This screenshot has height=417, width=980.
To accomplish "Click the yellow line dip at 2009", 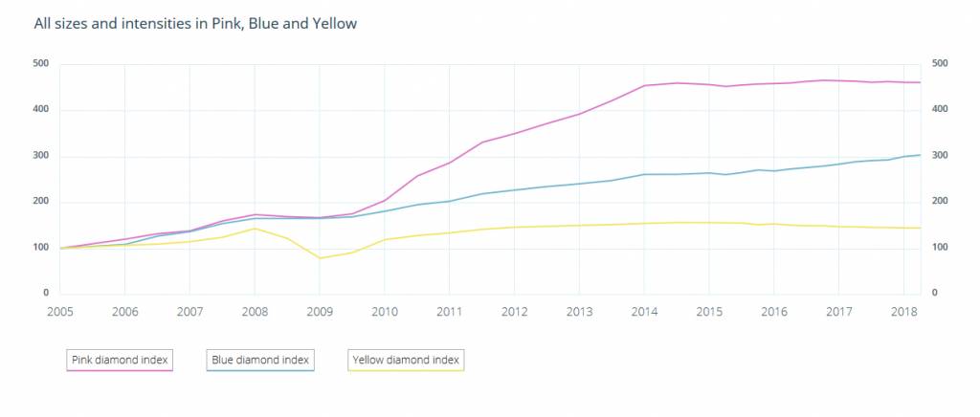I will (320, 258).
